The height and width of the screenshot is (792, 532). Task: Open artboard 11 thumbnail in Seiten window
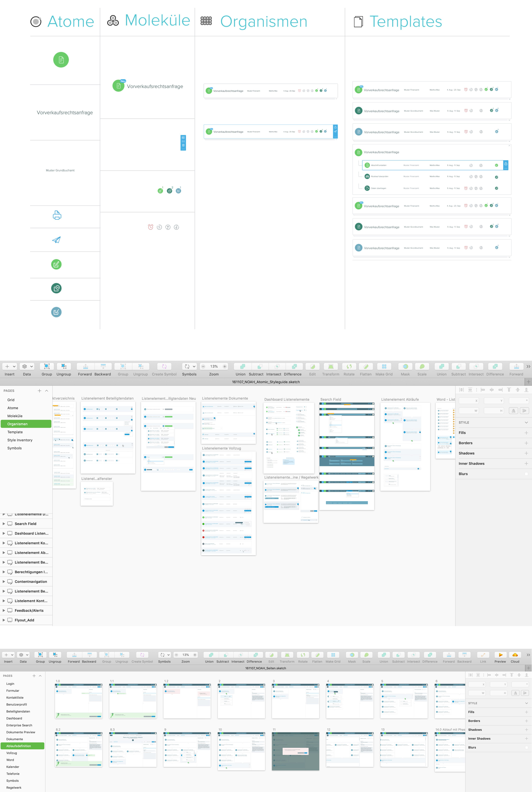pyautogui.click(x=296, y=751)
